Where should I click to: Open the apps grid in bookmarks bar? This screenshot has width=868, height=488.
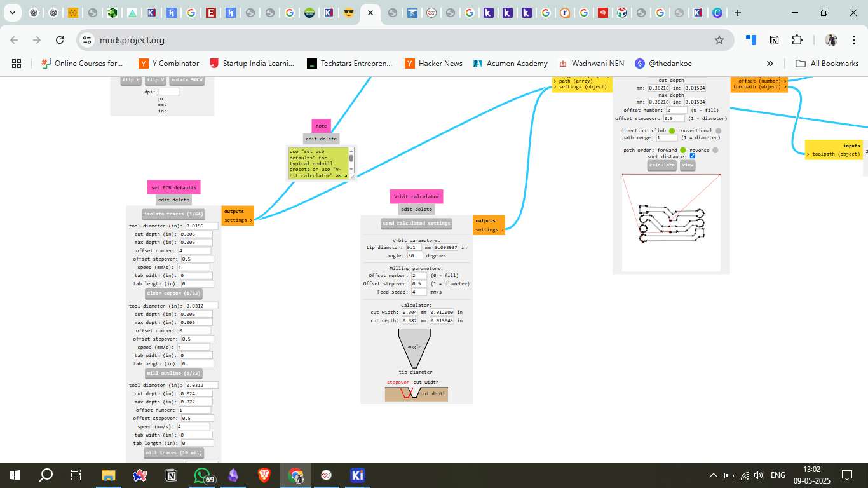pyautogui.click(x=17, y=64)
